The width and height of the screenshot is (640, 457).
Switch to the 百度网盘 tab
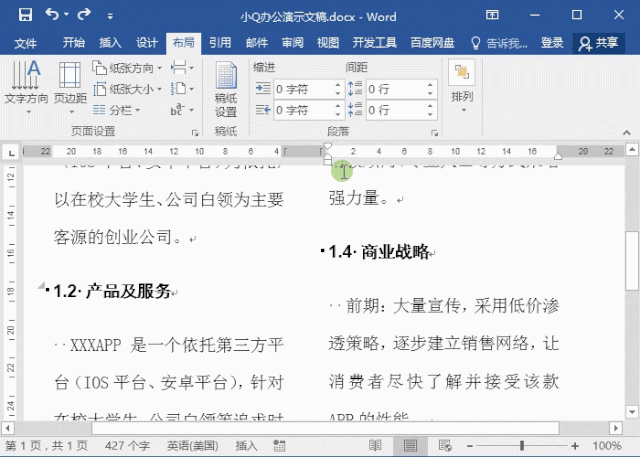coord(432,43)
